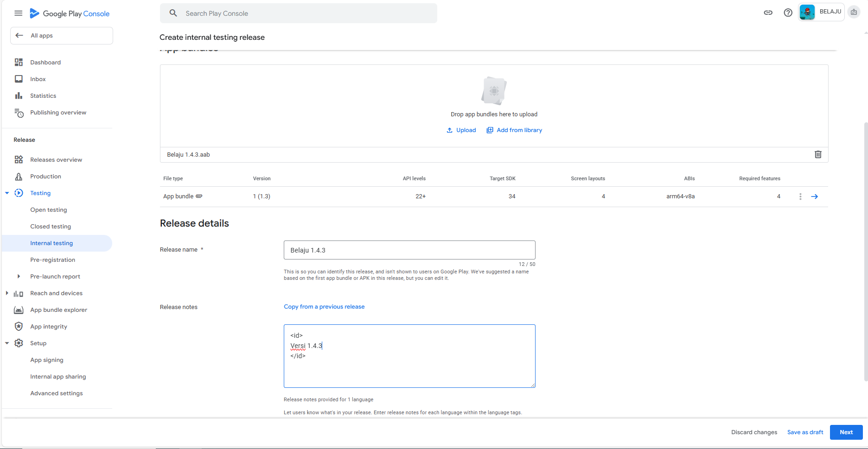Delete the Belaju 1.4.3.aab bundle
868x449 pixels.
click(x=818, y=154)
